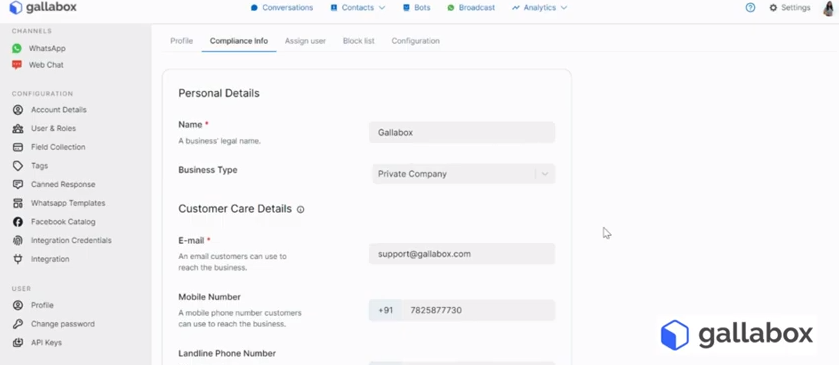The image size is (839, 365).
Task: Click the Web Chat red bubble icon
Action: [17, 65]
